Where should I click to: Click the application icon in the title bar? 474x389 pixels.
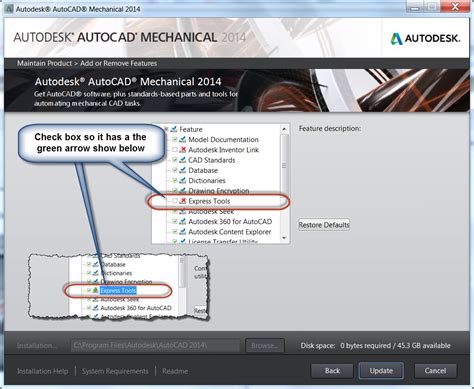(9, 8)
